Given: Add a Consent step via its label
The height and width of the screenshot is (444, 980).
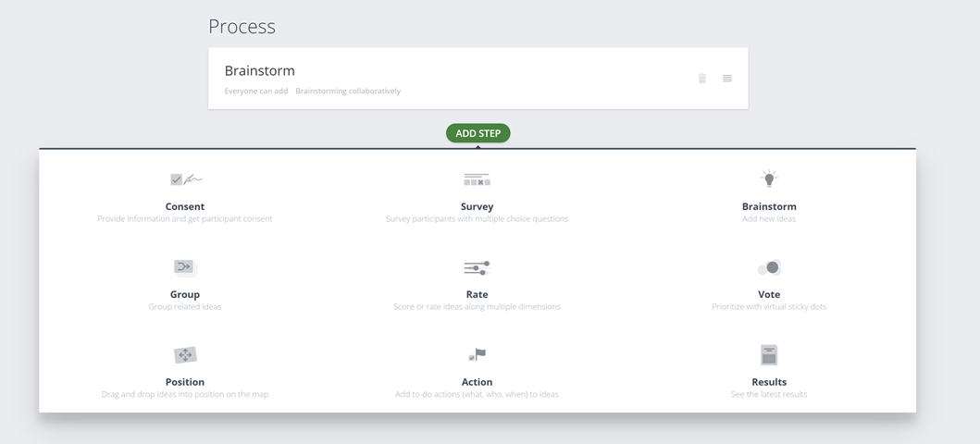Looking at the screenshot, I should click(185, 206).
